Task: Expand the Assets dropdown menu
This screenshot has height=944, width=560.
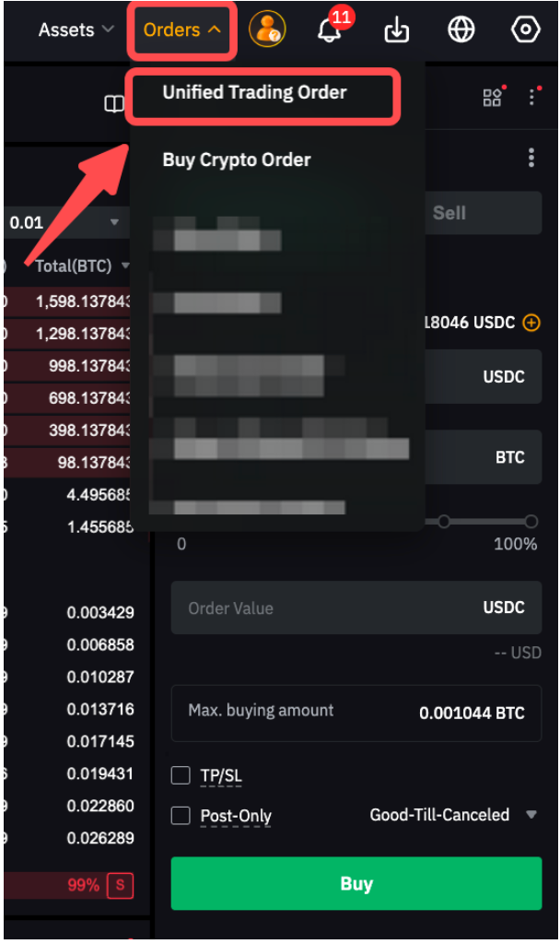Action: tap(76, 29)
